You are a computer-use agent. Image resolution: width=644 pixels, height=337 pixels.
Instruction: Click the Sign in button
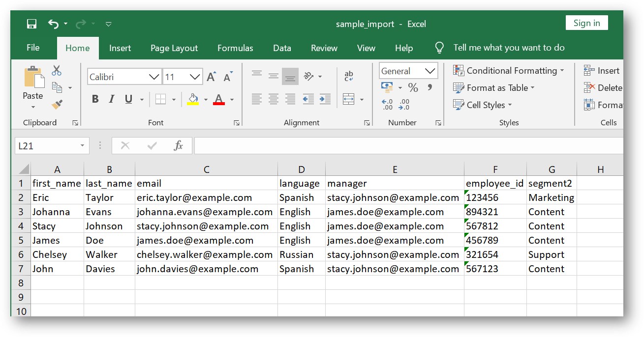click(x=586, y=23)
